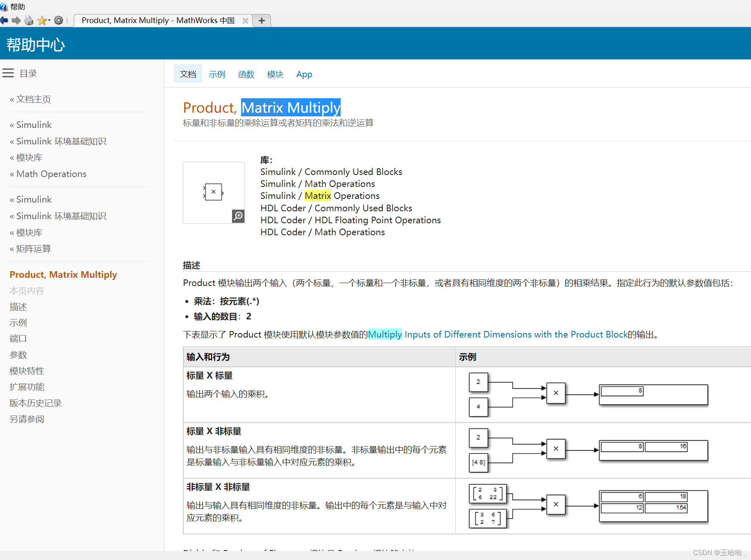The width and height of the screenshot is (751, 560).
Task: Click 'Simulink / Commonly Used Blocks' text
Action: point(331,172)
